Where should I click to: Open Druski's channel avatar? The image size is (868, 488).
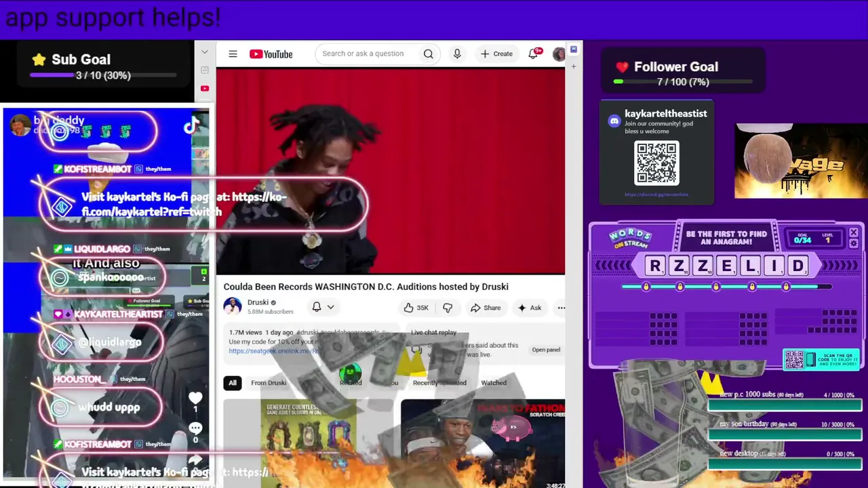(x=233, y=306)
